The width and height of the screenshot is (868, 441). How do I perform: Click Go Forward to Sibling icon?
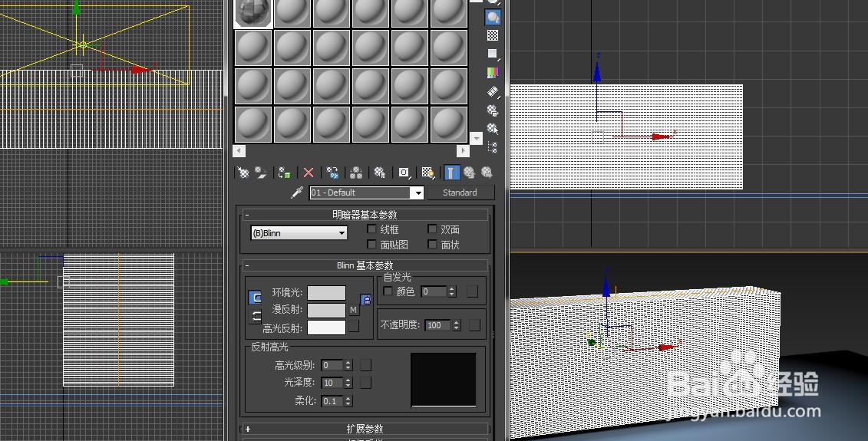click(487, 173)
